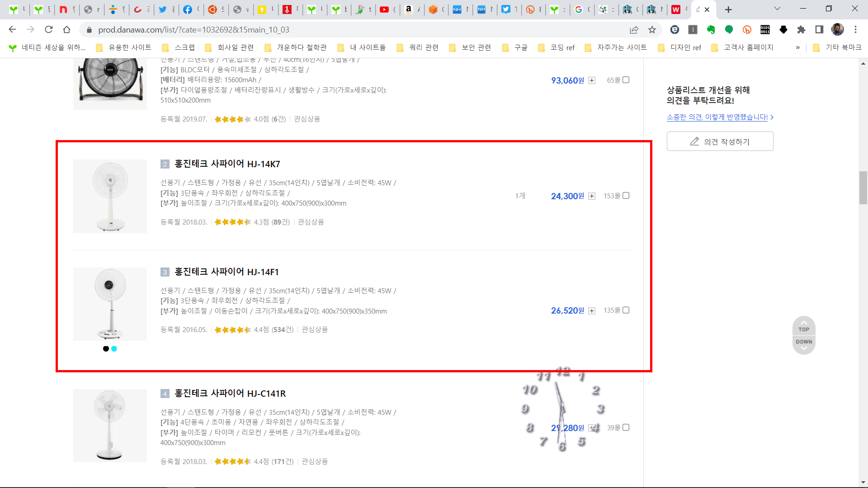Expand price list for 93,060원 item
868x488 pixels.
[x=592, y=80]
